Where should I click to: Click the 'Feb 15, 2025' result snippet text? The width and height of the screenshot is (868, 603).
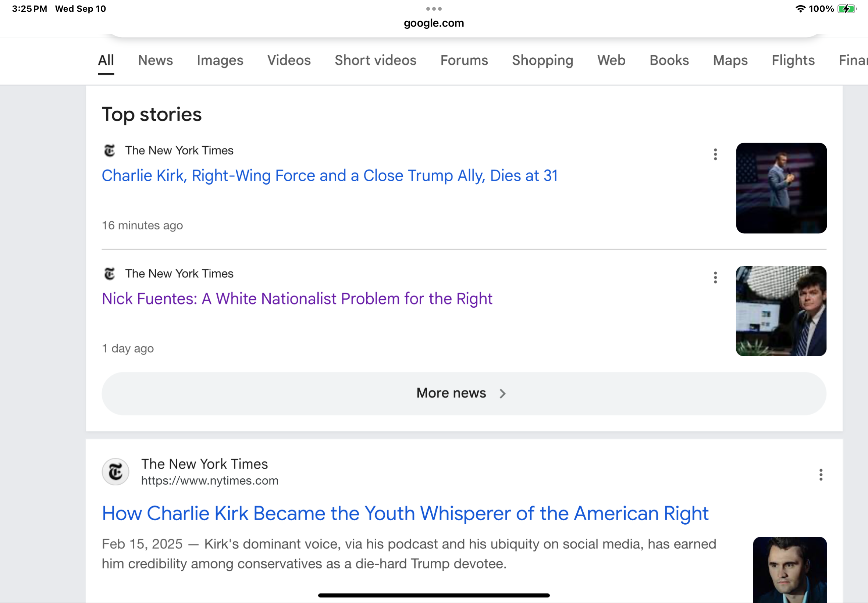(x=409, y=554)
